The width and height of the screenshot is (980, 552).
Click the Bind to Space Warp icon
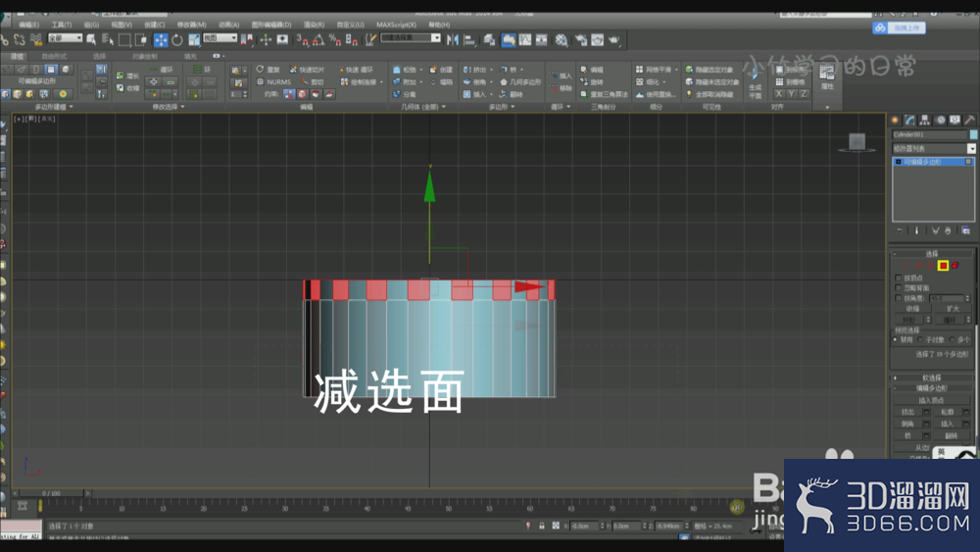coord(36,40)
